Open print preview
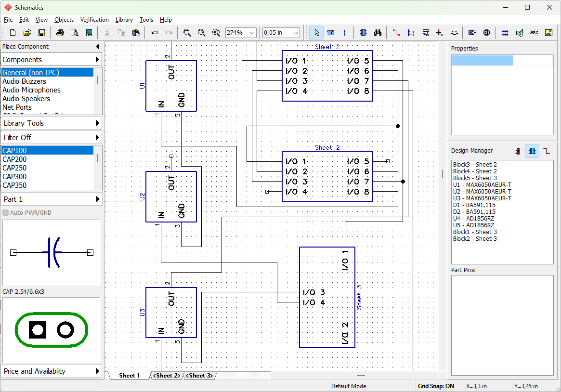Image resolution: width=561 pixels, height=392 pixels. (75, 33)
